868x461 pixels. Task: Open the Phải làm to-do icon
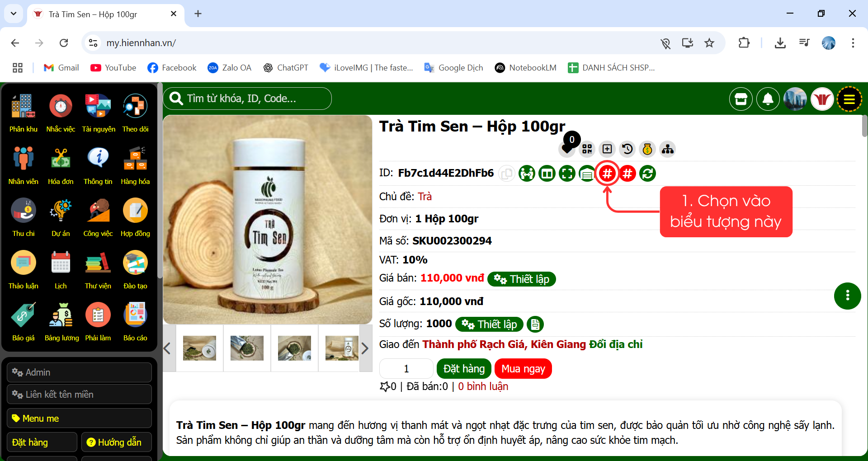tap(98, 315)
